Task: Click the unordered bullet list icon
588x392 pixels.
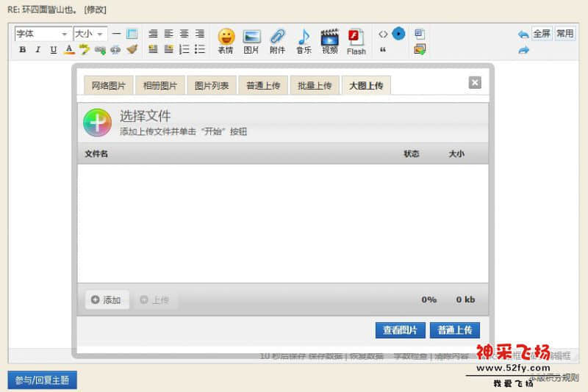Action: click(x=200, y=49)
